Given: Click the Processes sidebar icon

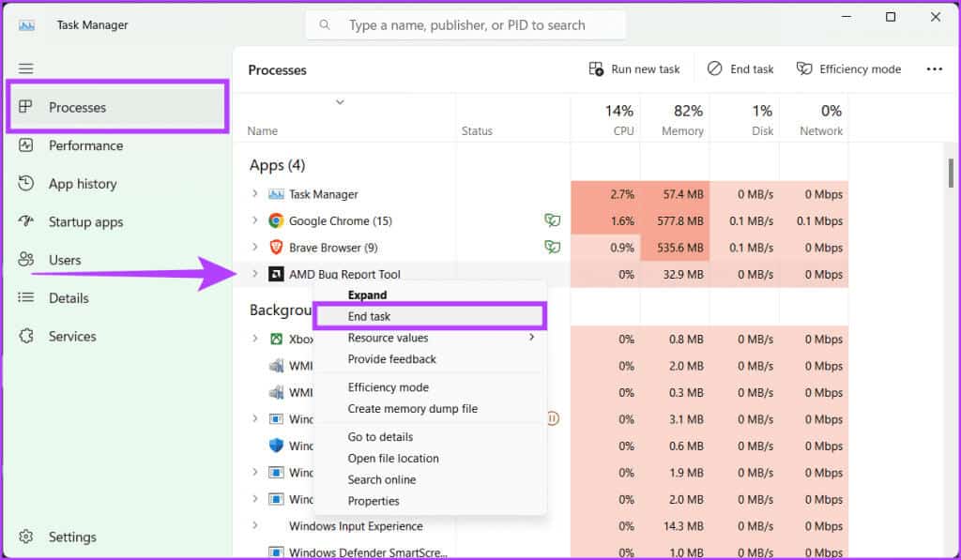Looking at the screenshot, I should 25,107.
